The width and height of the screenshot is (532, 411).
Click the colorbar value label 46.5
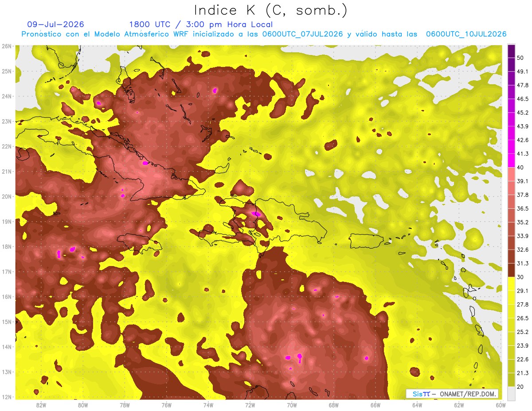pyautogui.click(x=522, y=99)
